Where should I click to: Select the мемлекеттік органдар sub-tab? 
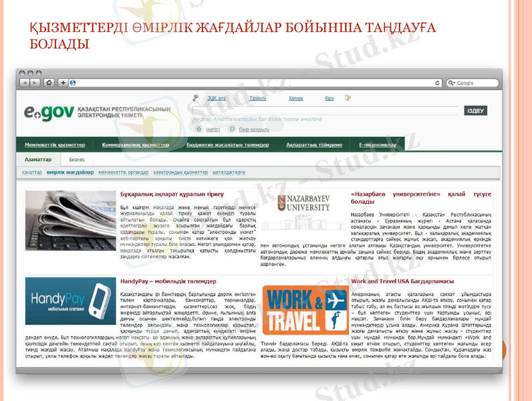[x=124, y=172]
